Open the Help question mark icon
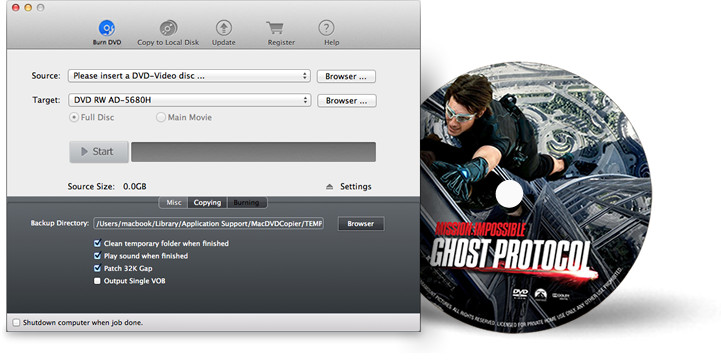Viewport: 721px width, 361px height. tap(326, 28)
